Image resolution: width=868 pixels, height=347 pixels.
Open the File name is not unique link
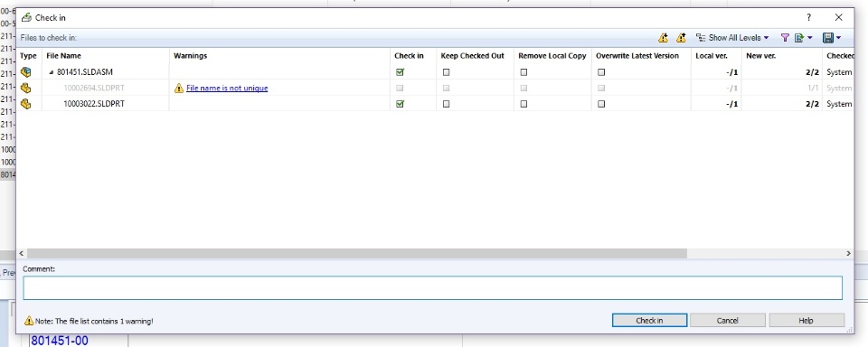[227, 88]
